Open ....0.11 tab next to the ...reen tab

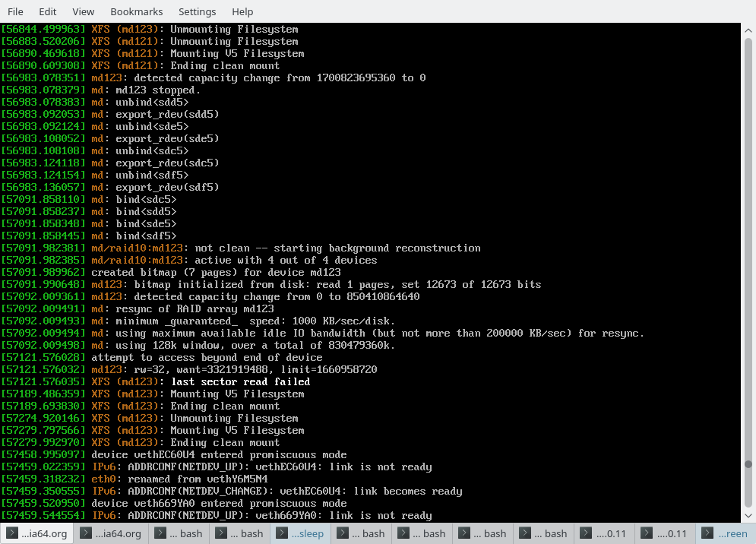tap(665, 533)
